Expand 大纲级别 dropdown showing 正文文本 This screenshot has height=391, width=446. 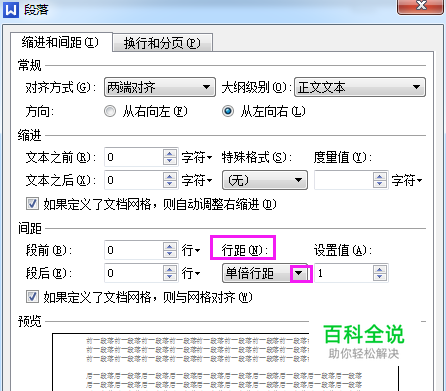coord(360,87)
